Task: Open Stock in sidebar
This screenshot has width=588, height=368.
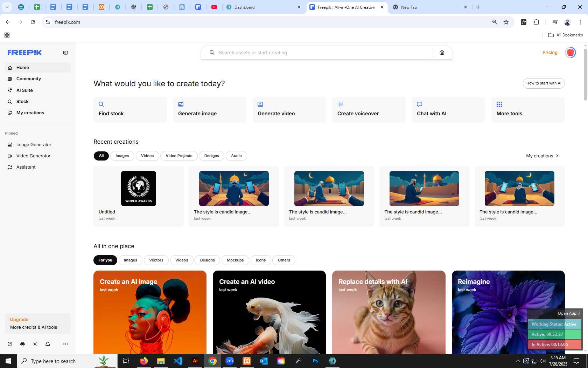Action: [x=38, y=101]
